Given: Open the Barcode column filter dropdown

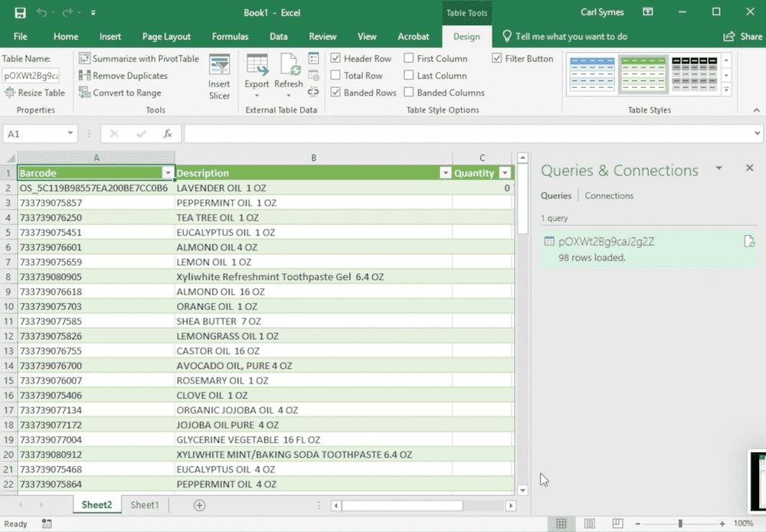Looking at the screenshot, I should (168, 173).
